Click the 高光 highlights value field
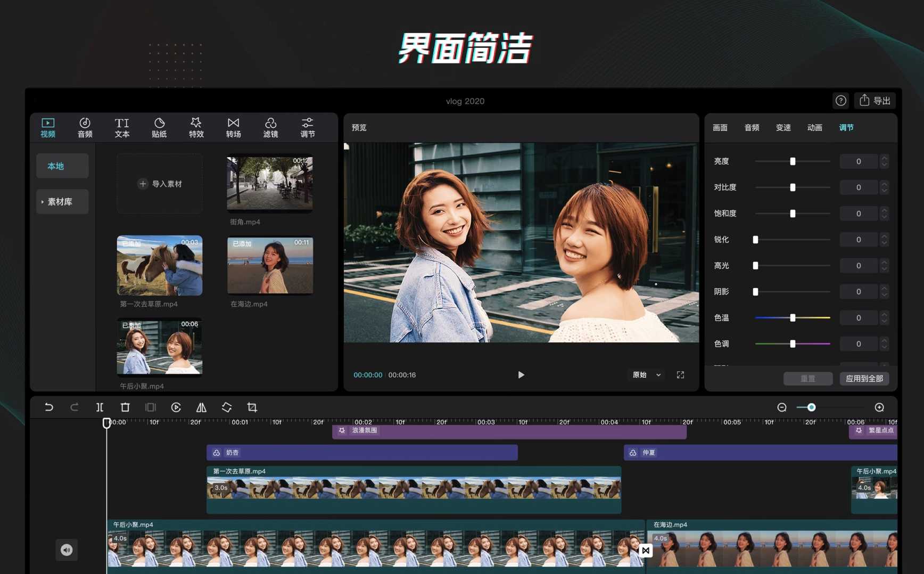924x574 pixels. click(x=859, y=266)
